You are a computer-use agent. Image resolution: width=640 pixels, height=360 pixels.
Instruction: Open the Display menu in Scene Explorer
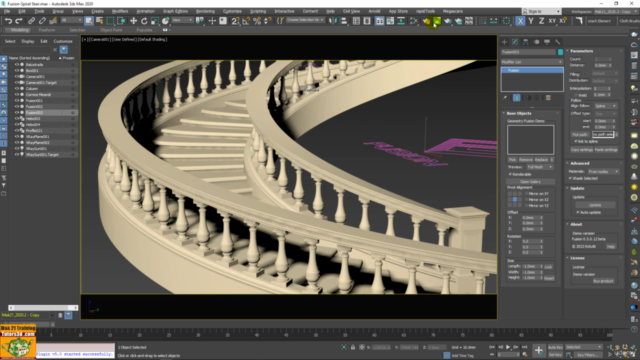tap(28, 41)
